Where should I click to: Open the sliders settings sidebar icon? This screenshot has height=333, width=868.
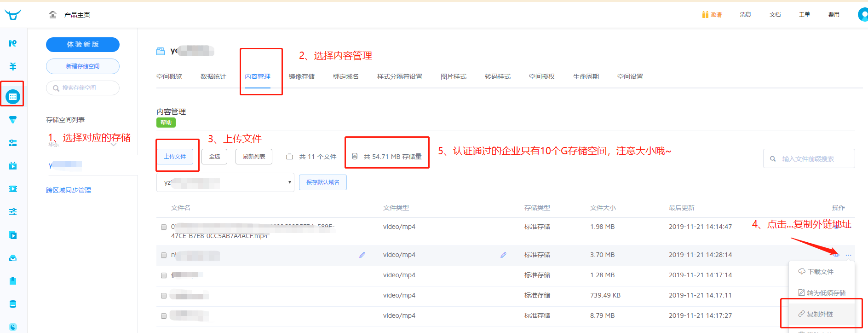point(13,212)
